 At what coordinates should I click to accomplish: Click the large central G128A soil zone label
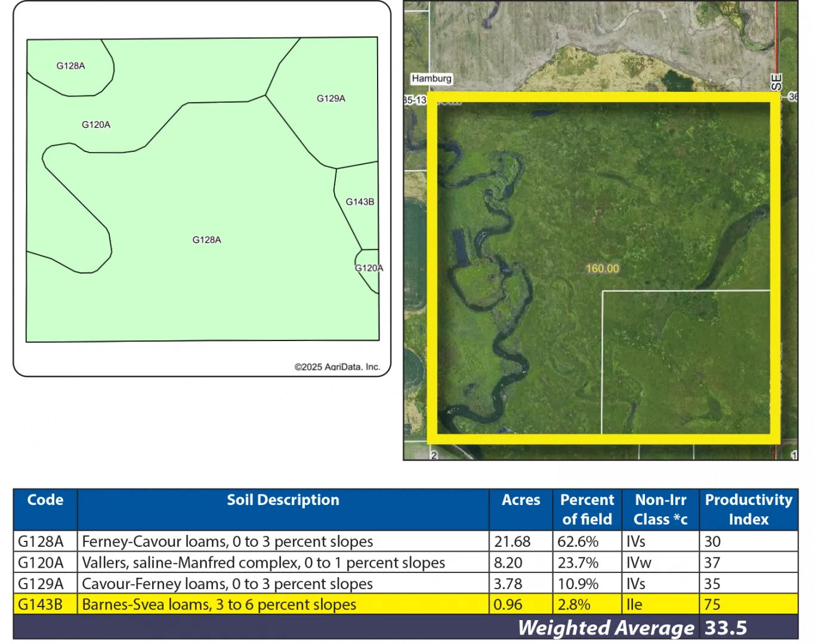(x=206, y=240)
